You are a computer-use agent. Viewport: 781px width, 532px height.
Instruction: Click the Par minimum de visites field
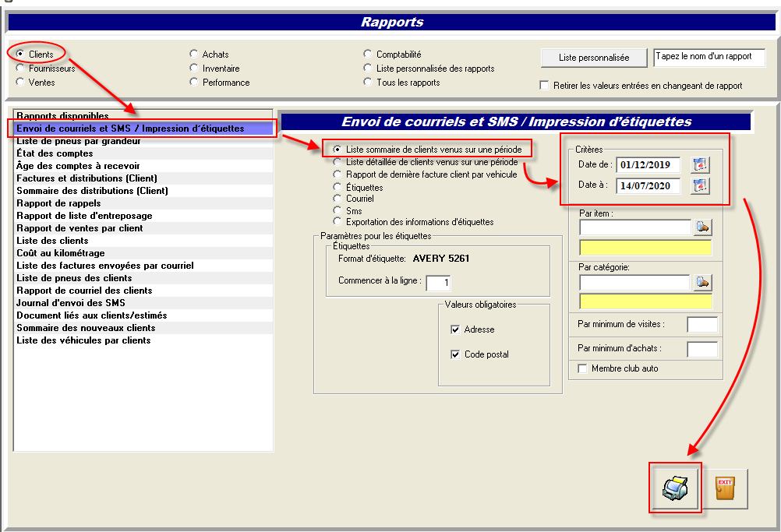coord(702,325)
